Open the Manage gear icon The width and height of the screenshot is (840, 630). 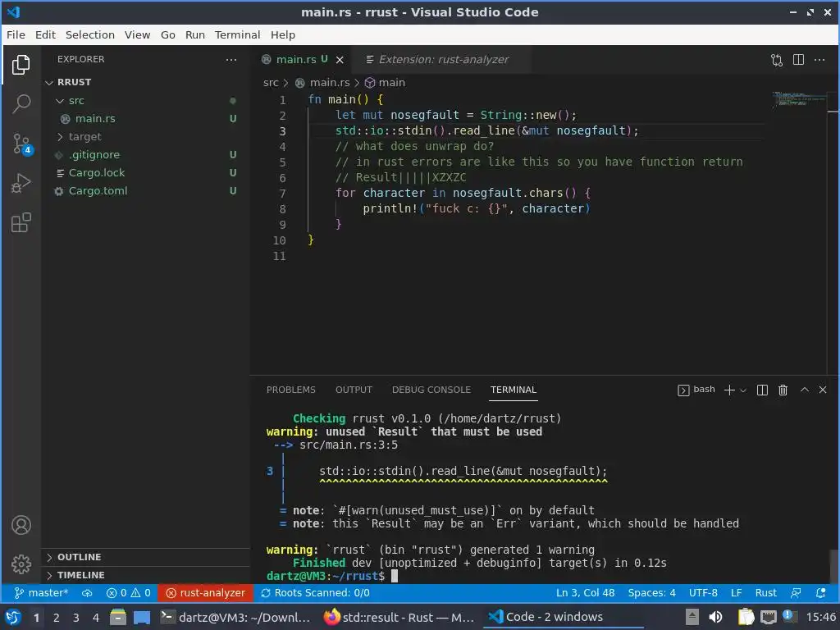[21, 564]
